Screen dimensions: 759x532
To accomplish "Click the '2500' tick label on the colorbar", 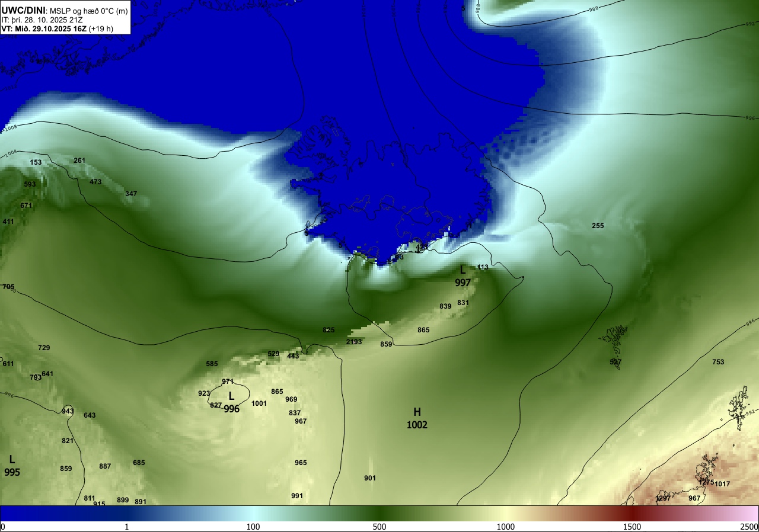I will click(x=750, y=527).
